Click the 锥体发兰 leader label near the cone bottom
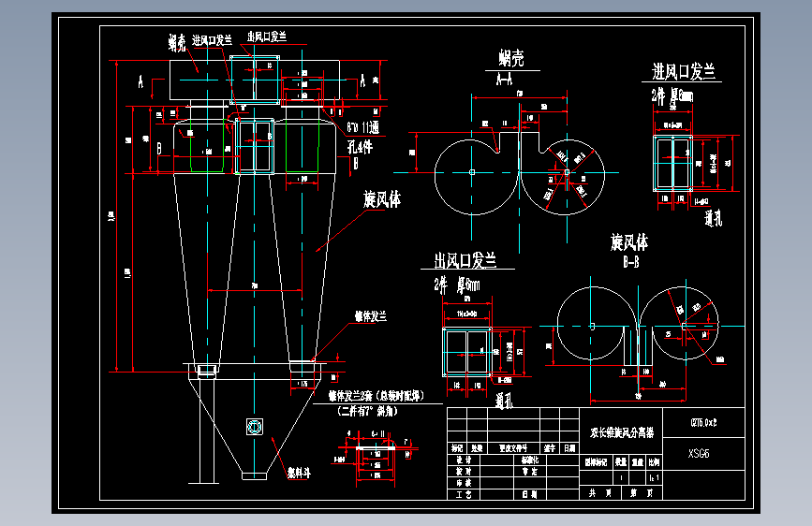This screenshot has height=526, width=812. point(370,316)
